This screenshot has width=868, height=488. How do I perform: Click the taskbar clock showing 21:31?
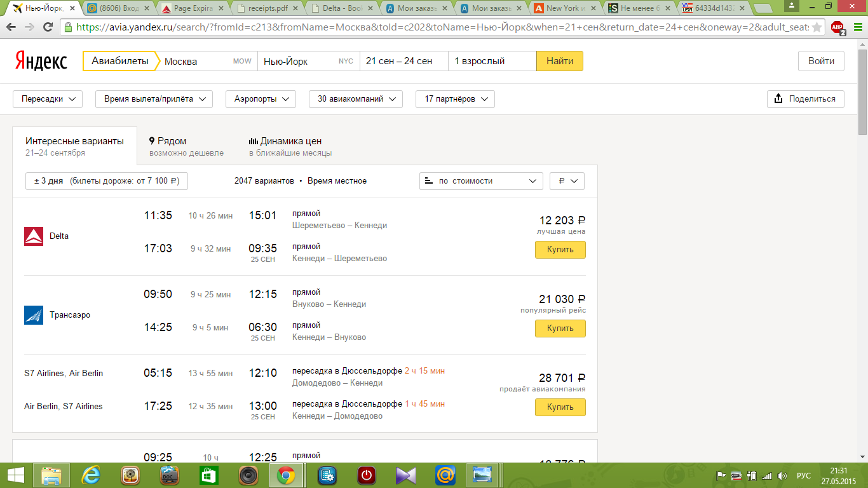point(839,475)
